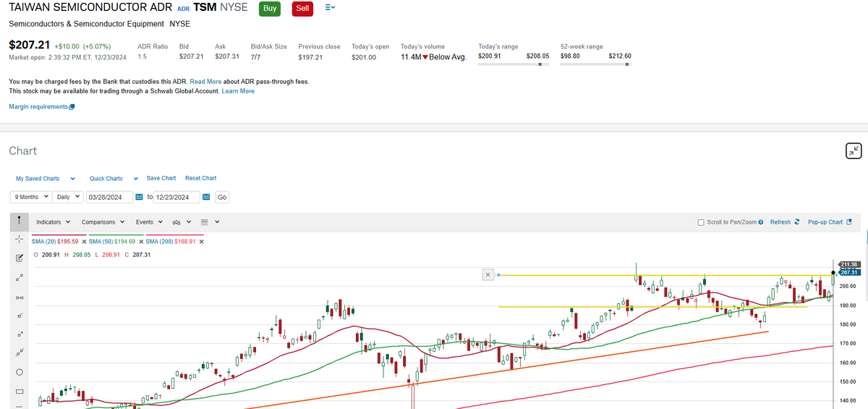Select the trend line drawing tool
Viewport: 868px width, 409px height.
coord(19,278)
